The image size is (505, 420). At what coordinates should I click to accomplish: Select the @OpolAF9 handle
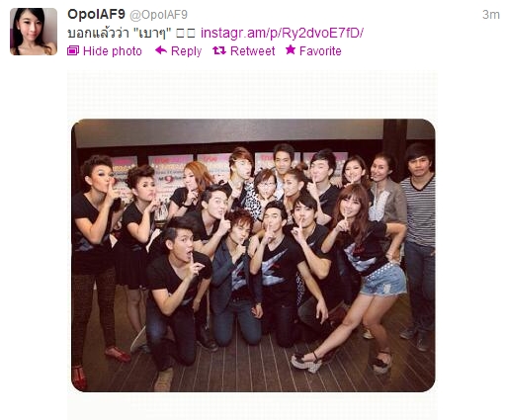click(158, 15)
